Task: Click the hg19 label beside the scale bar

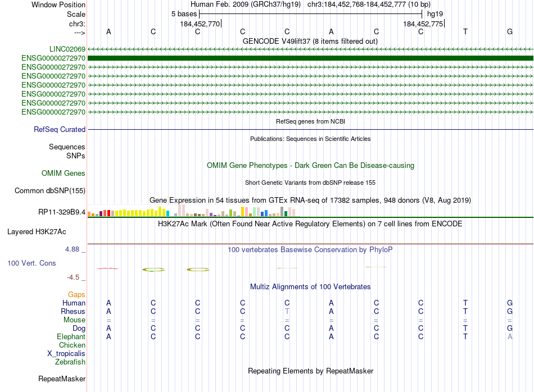Action: coord(435,14)
